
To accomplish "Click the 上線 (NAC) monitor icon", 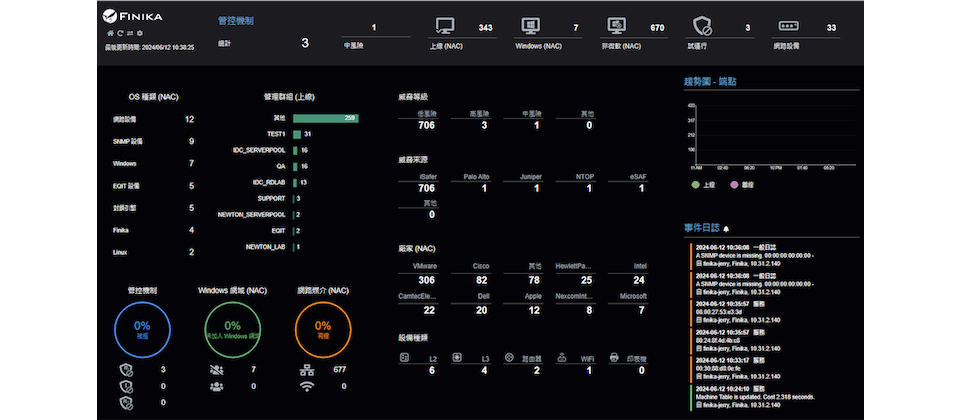I will (445, 28).
